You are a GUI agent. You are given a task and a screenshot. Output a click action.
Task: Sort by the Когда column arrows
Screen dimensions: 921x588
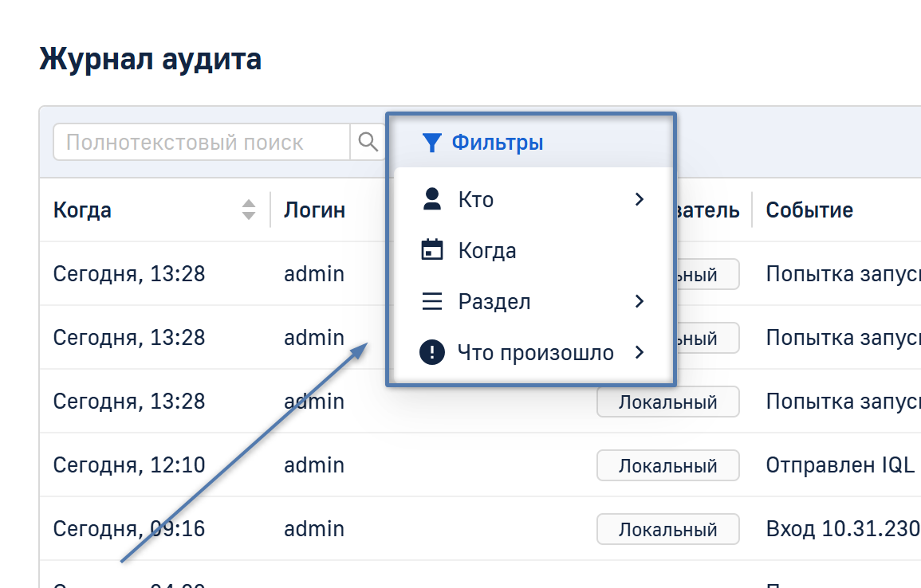pos(249,210)
